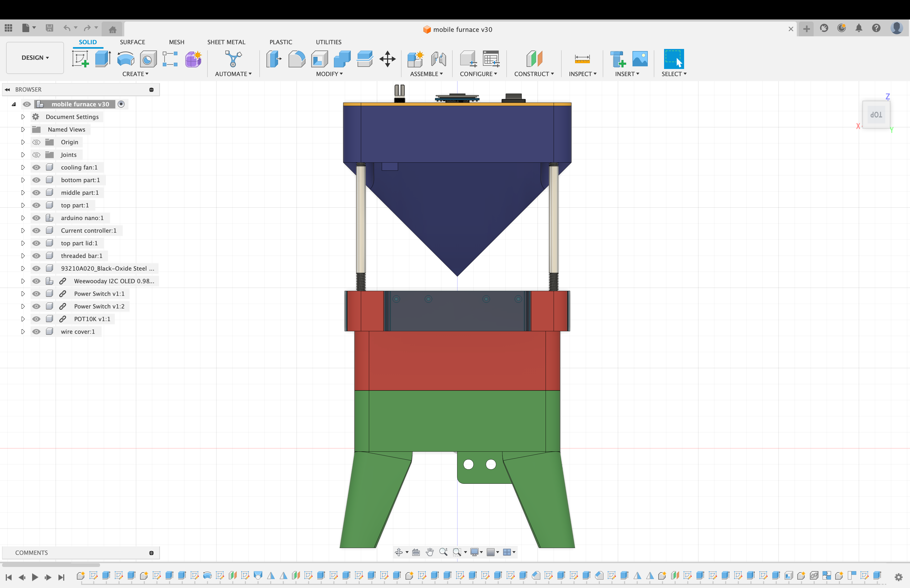Select the Rectangular Pattern tool
This screenshot has height=588, width=910.
[170, 59]
